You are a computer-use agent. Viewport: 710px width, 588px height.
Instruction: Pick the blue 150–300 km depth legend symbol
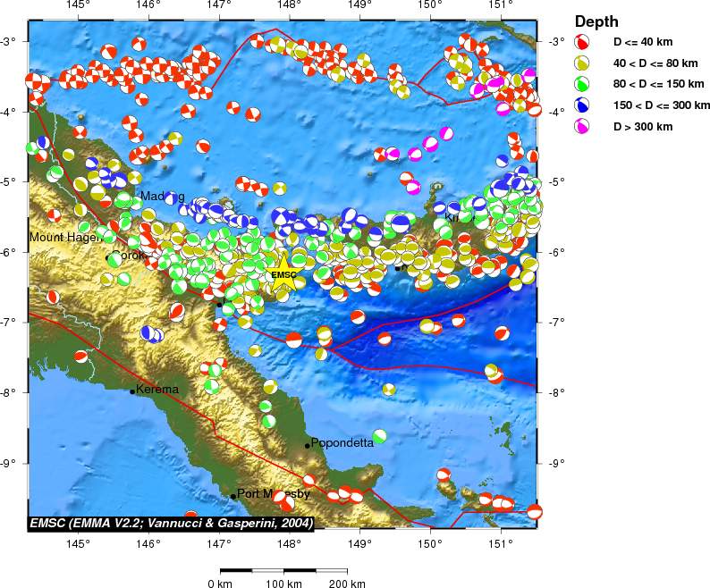(581, 105)
